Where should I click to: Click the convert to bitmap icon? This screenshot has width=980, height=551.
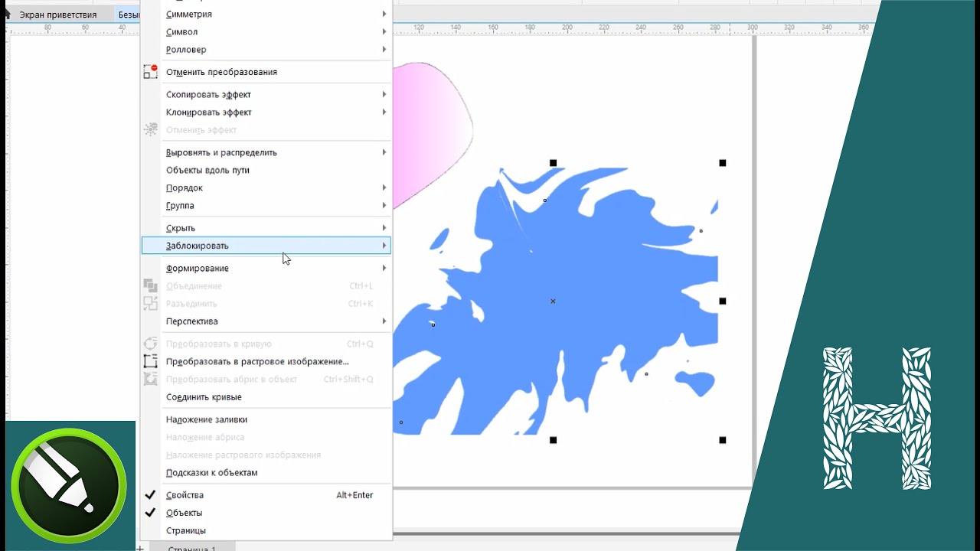(x=151, y=361)
